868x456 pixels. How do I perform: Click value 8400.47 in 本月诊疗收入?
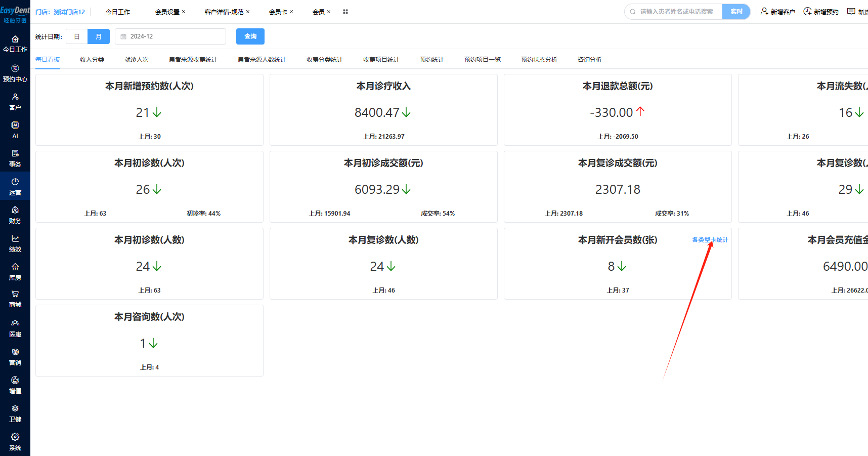pos(377,112)
